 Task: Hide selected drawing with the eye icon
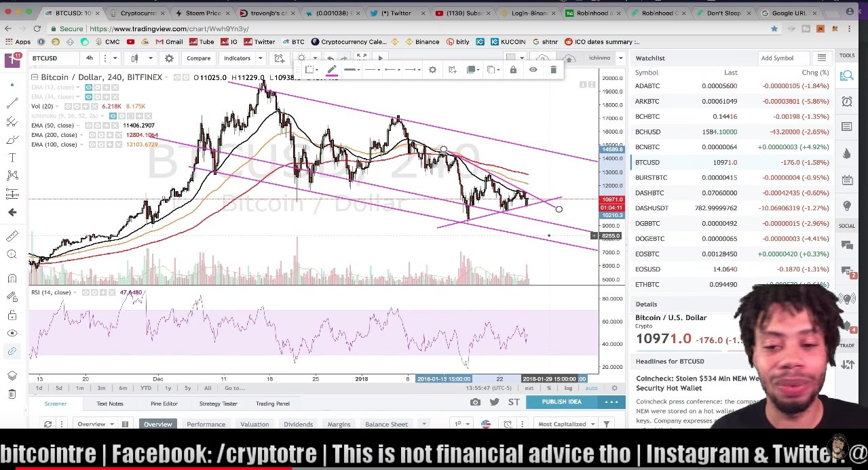click(533, 70)
